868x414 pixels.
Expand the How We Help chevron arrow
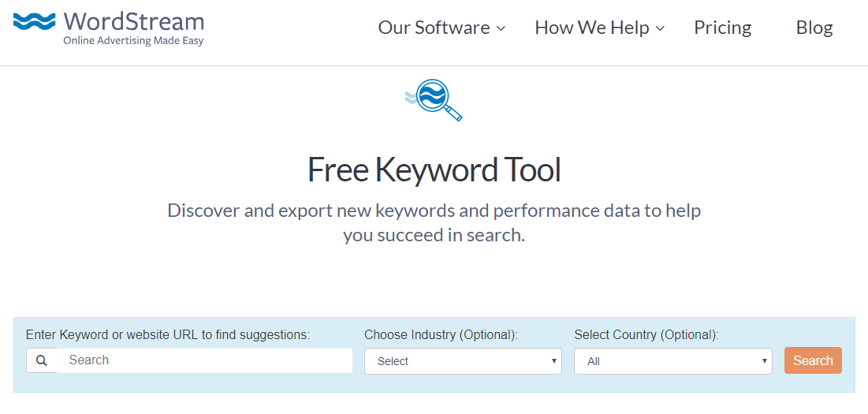[x=659, y=28]
